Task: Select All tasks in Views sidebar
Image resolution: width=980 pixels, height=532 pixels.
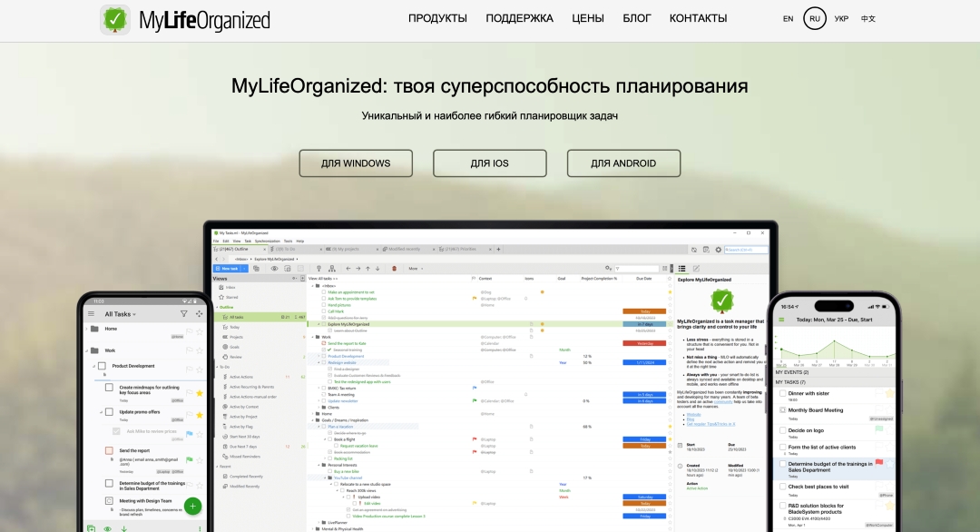Action: [261, 317]
